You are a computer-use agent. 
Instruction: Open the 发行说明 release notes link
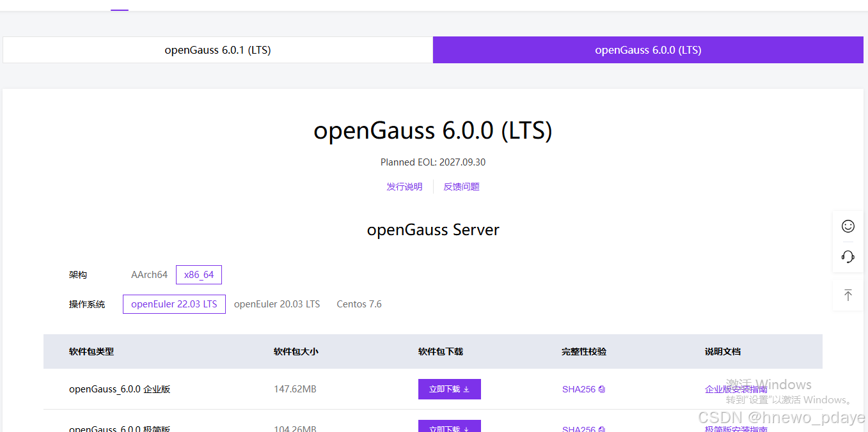[404, 187]
